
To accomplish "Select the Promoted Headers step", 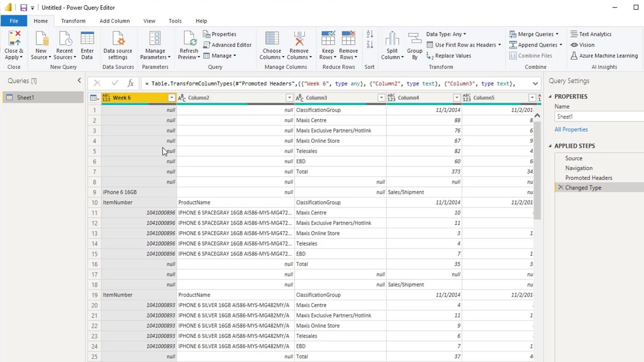I will 588,178.
